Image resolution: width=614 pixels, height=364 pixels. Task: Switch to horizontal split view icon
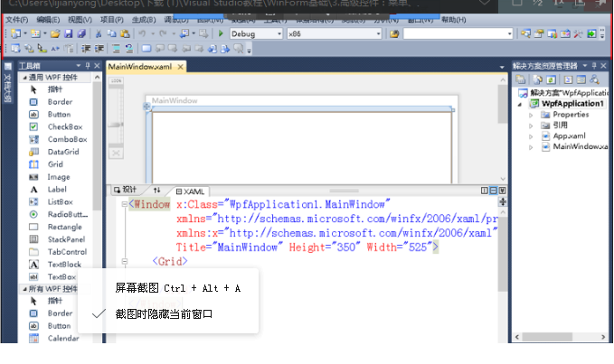494,191
